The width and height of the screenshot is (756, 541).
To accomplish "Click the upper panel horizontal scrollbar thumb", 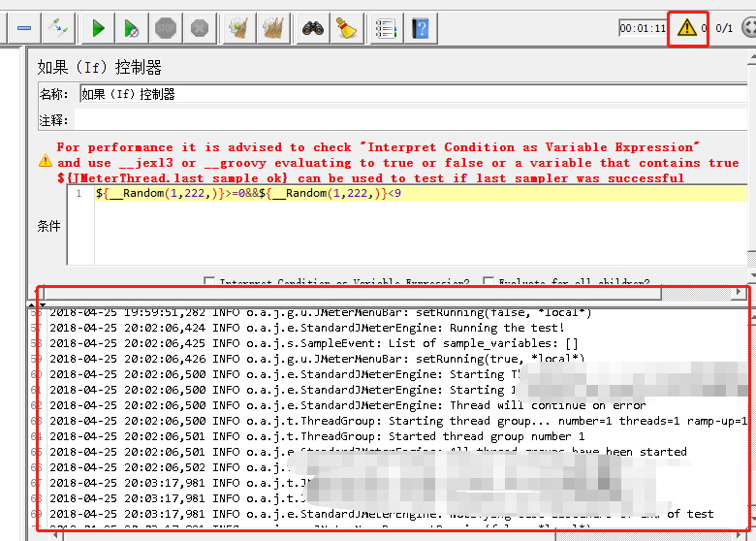I will (353, 293).
